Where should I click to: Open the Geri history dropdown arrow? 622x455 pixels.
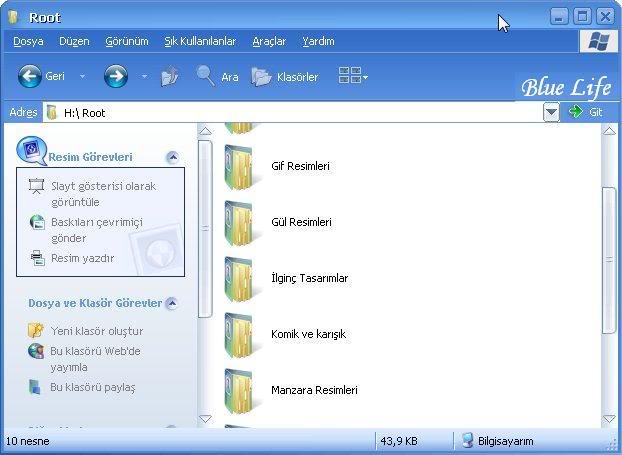82,76
